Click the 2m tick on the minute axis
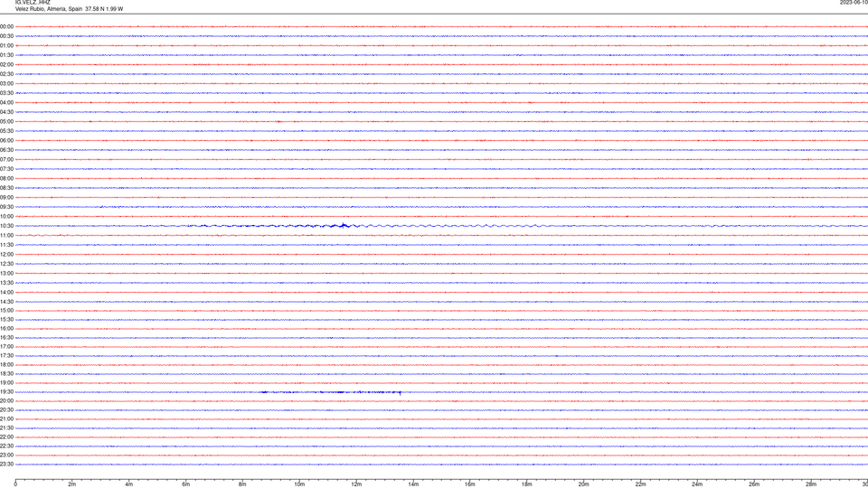The width and height of the screenshot is (868, 488). (x=72, y=484)
